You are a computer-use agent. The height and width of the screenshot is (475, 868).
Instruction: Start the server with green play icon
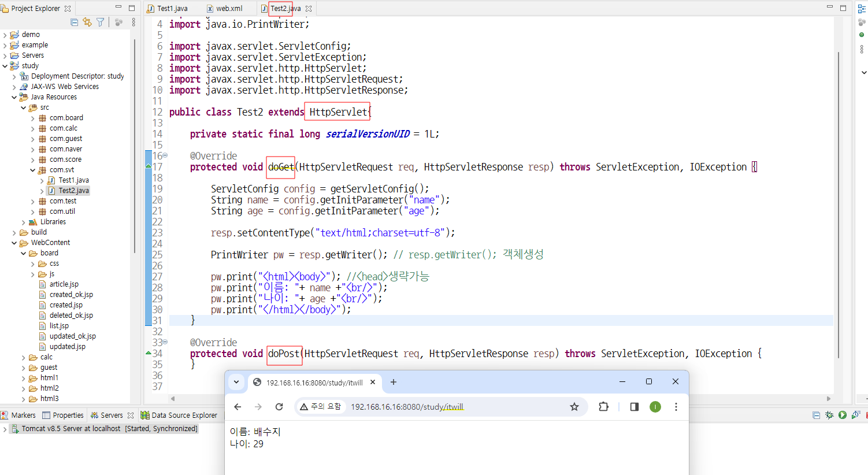842,415
